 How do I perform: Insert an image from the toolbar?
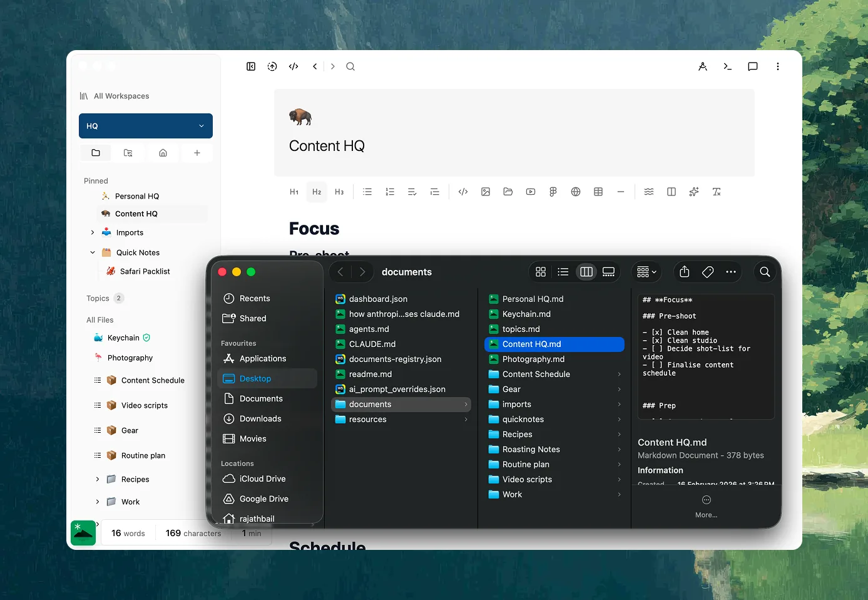pyautogui.click(x=486, y=192)
